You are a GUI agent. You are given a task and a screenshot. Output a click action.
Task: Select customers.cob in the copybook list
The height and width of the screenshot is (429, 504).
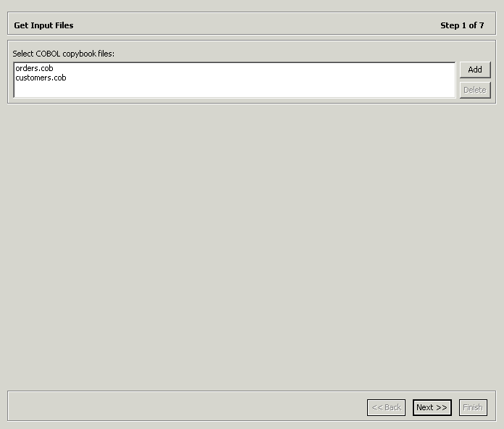click(41, 78)
